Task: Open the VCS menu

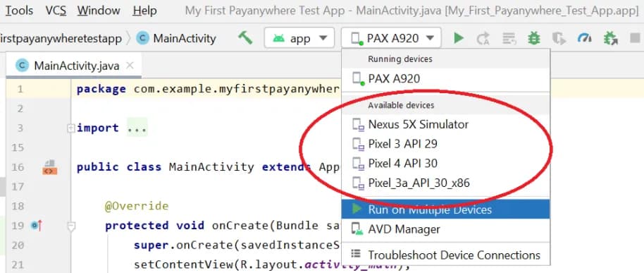Action: coord(56,11)
